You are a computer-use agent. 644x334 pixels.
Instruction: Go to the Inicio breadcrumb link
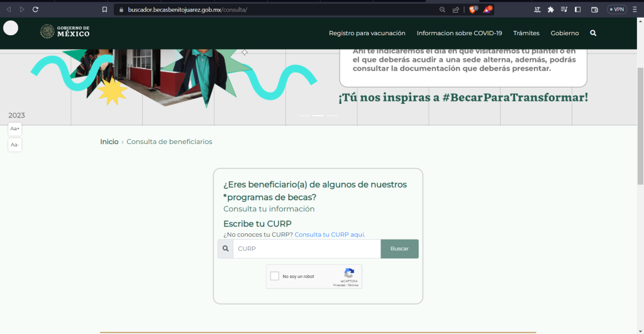(109, 142)
